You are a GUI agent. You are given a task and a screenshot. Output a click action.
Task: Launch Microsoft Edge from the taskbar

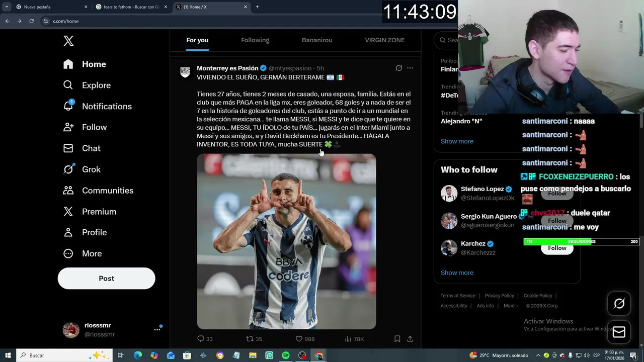click(x=137, y=355)
